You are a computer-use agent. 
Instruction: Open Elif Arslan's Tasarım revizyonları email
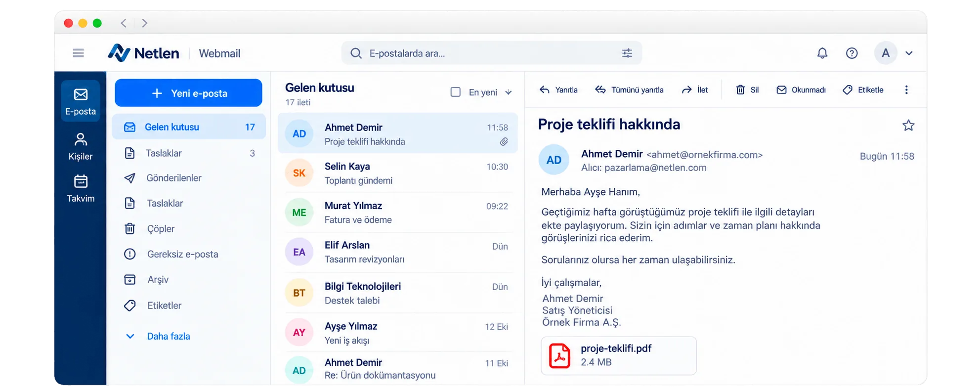click(398, 252)
